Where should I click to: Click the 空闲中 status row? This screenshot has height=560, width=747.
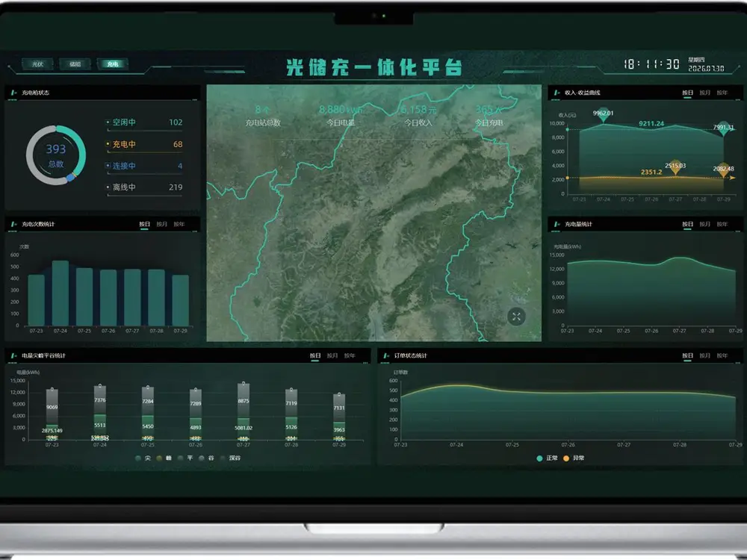144,123
